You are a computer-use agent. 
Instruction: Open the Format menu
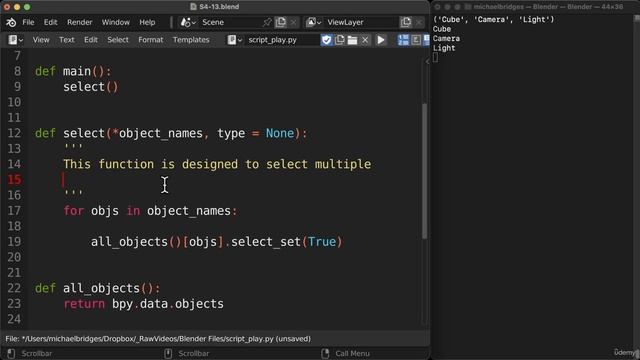pos(151,40)
